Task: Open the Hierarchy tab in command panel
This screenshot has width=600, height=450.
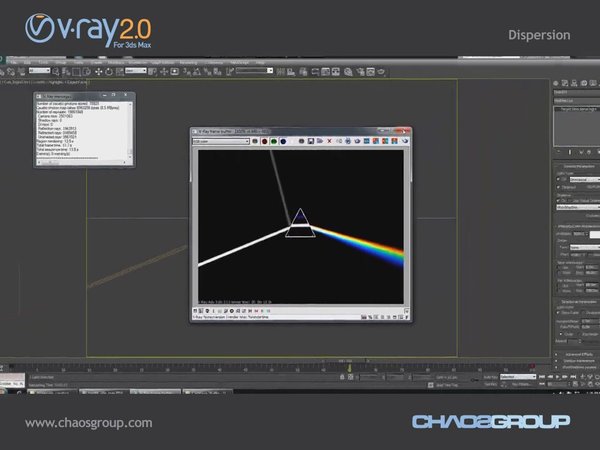Action: 574,83
